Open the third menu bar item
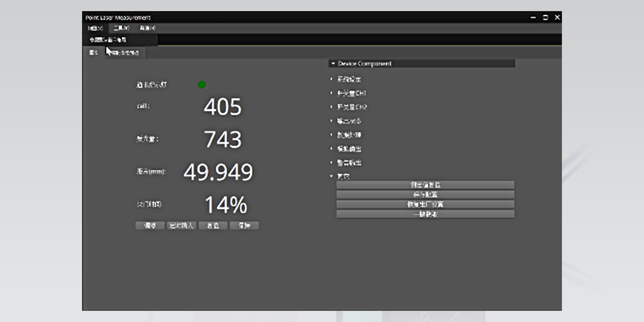The image size is (644, 322). point(148,28)
